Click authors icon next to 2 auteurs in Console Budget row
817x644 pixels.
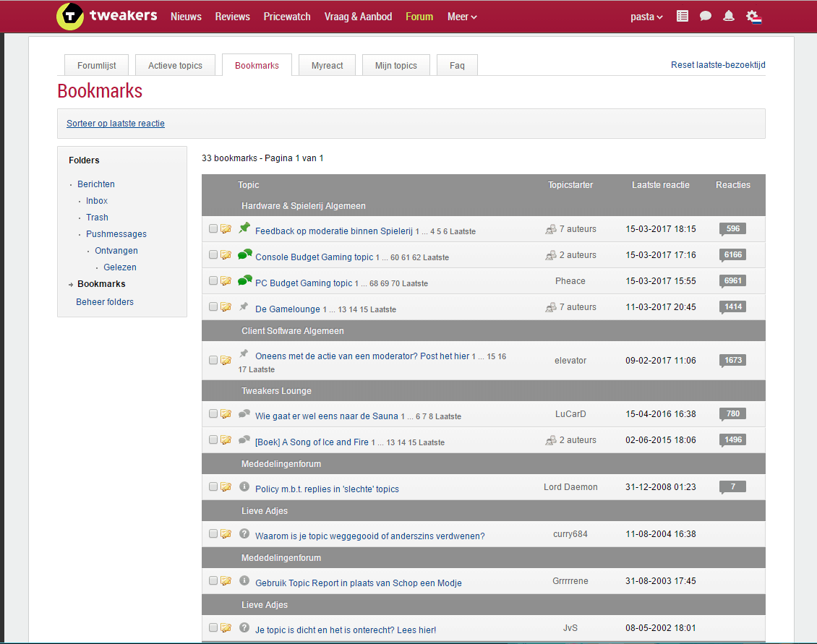coord(551,255)
